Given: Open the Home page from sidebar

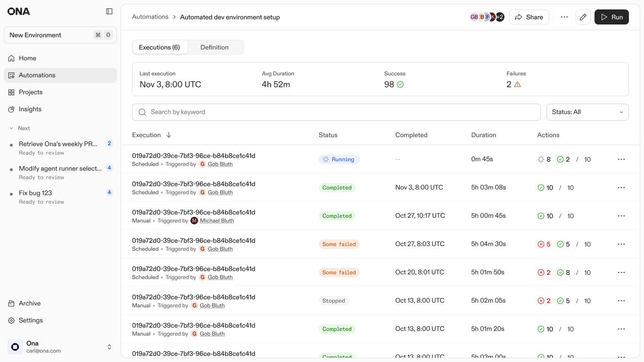Looking at the screenshot, I should click(x=27, y=58).
